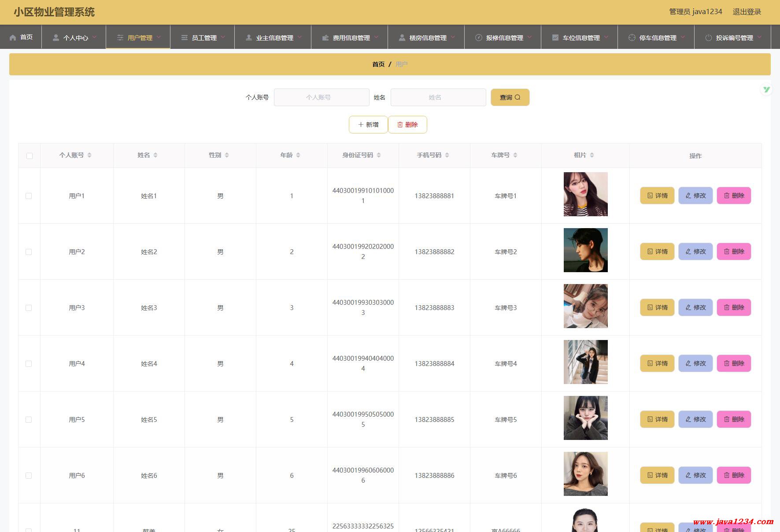
Task: Open the photo thumbnail of 用户2
Action: click(x=586, y=250)
